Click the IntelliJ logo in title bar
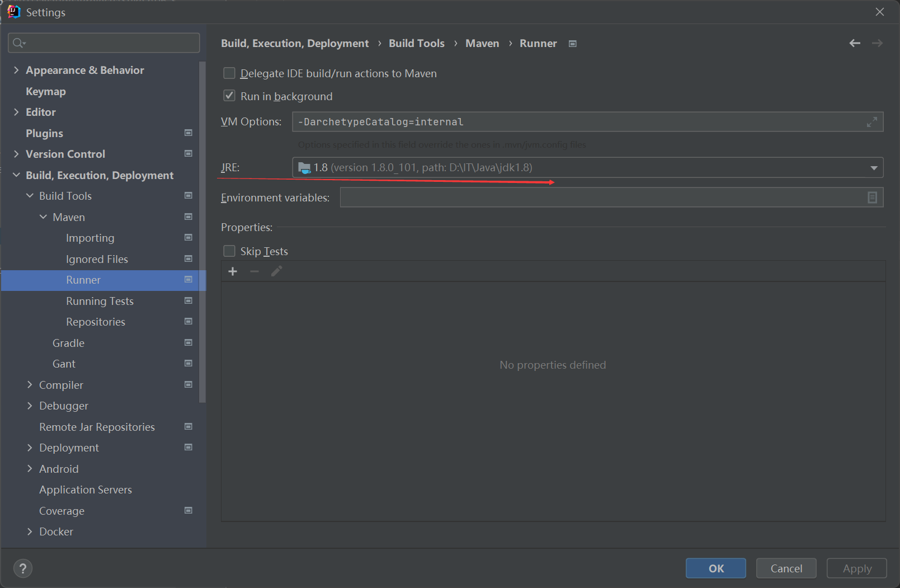Image resolution: width=900 pixels, height=588 pixels. click(13, 12)
